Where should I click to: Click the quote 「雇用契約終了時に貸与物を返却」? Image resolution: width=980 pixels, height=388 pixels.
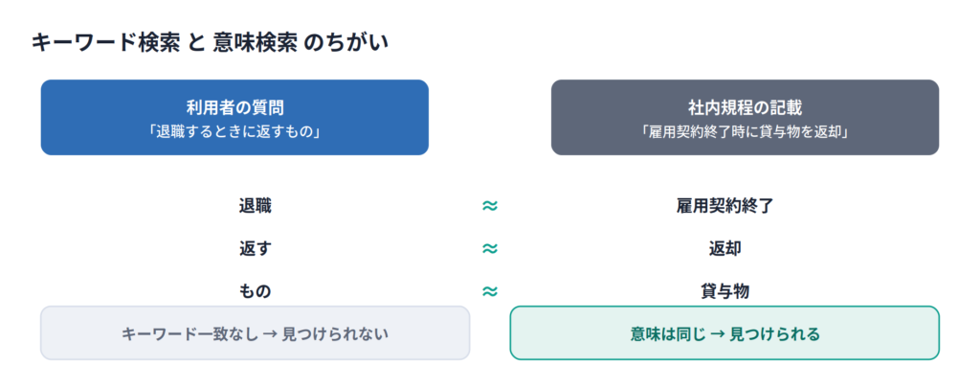coord(745,132)
